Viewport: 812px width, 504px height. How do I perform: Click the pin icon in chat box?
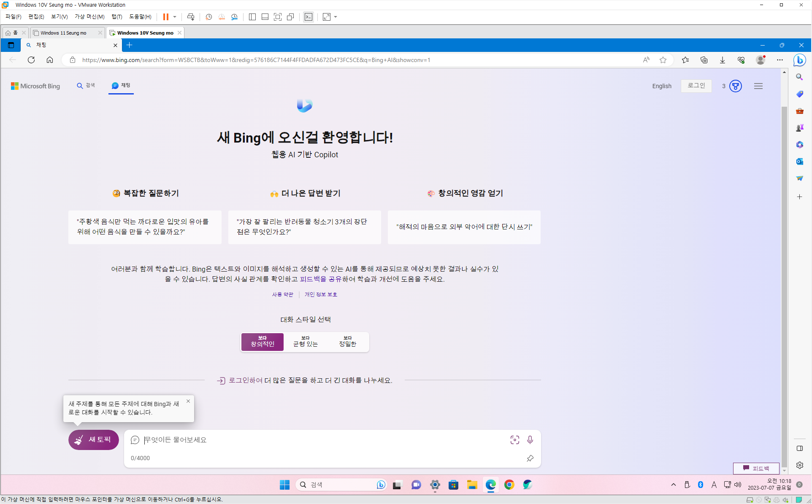point(530,458)
